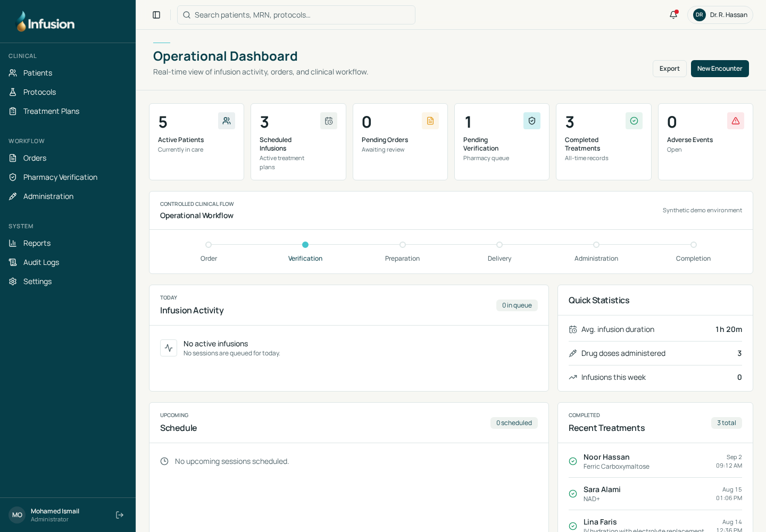Click the Pending Verification shield icon
This screenshot has height=532, width=766.
532,121
